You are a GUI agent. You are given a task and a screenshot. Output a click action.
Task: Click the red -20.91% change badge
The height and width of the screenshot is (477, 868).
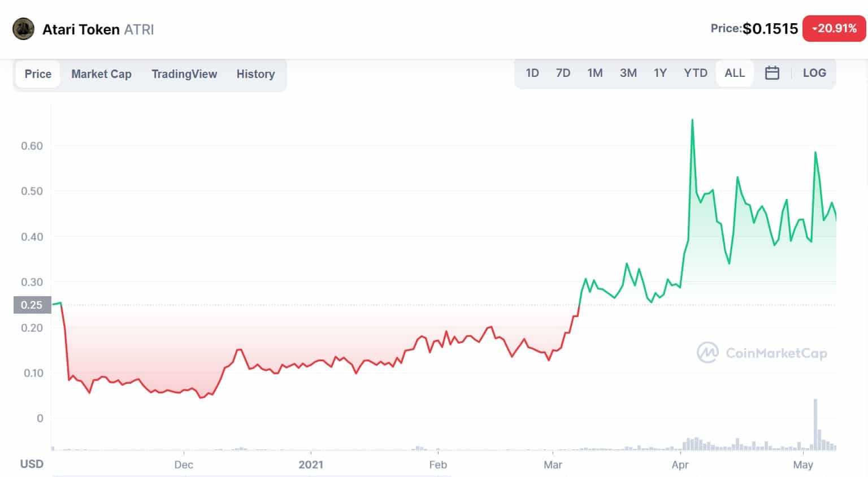tap(834, 28)
